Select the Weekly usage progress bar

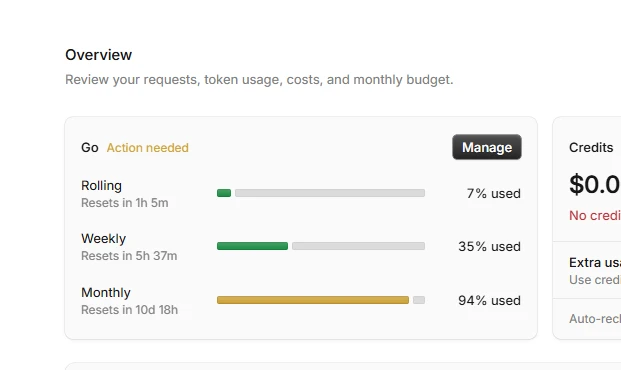click(x=321, y=246)
